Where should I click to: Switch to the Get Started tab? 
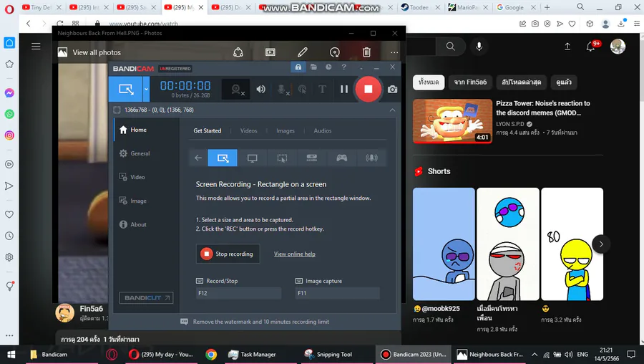207,131
